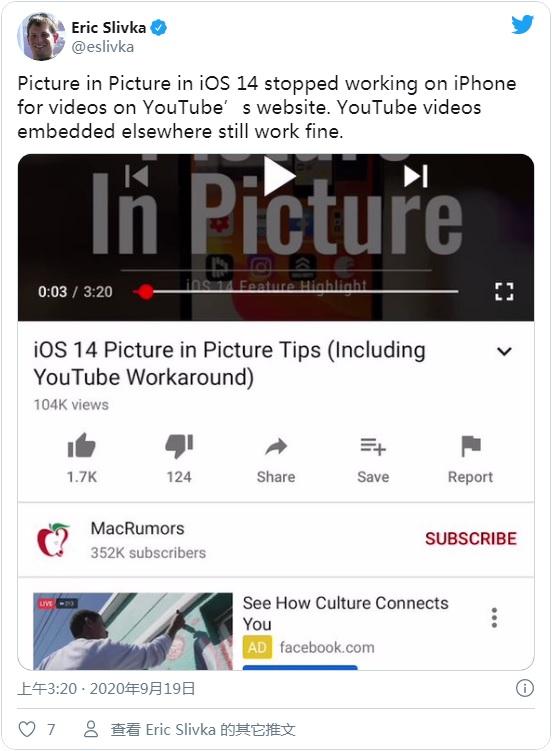Screen dimensions: 552x751
Task: Seek using the red progress slider
Action: (x=295, y=291)
